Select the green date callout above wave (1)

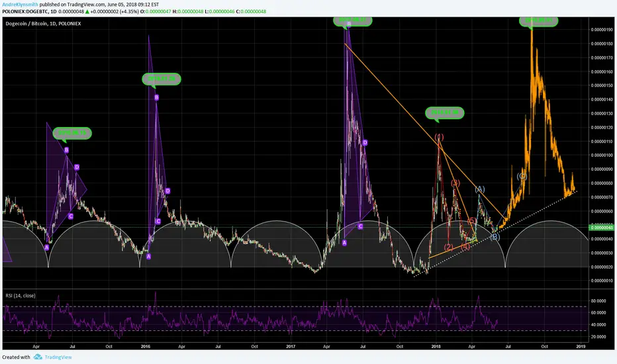tap(445, 113)
